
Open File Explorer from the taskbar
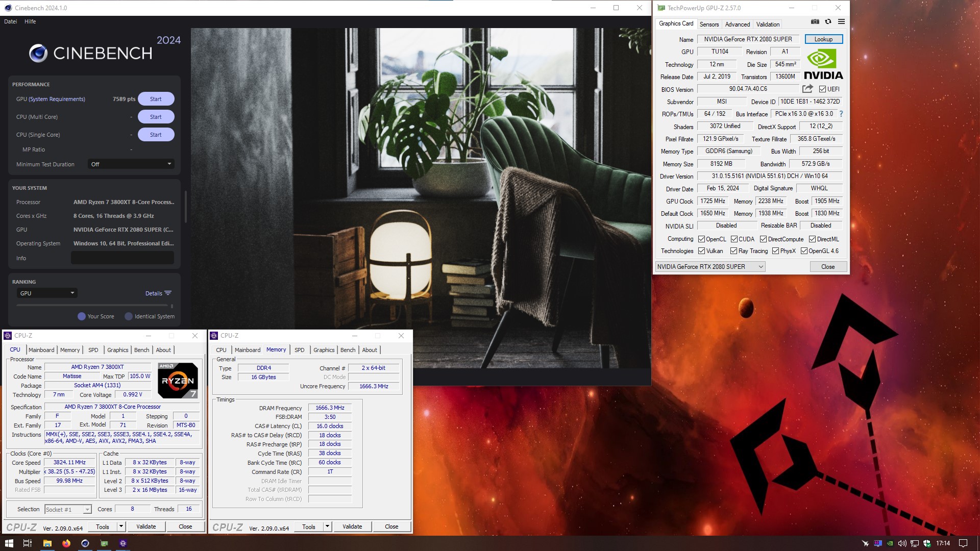(x=47, y=543)
